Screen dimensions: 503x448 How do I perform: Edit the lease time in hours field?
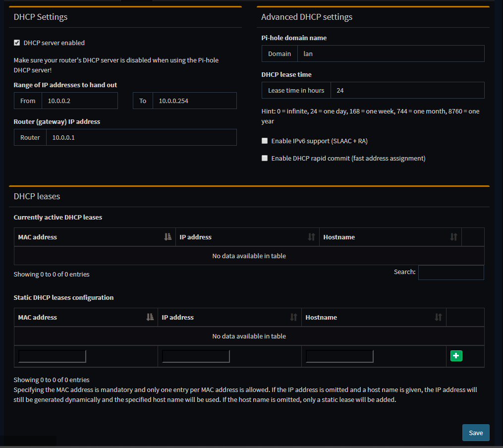coord(406,90)
